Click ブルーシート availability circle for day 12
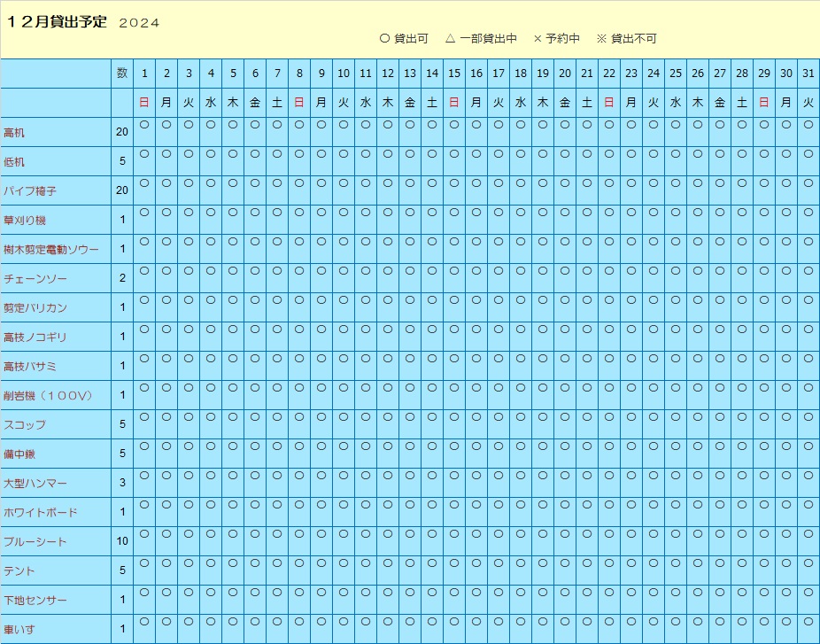This screenshot has width=820, height=644. pyautogui.click(x=388, y=534)
